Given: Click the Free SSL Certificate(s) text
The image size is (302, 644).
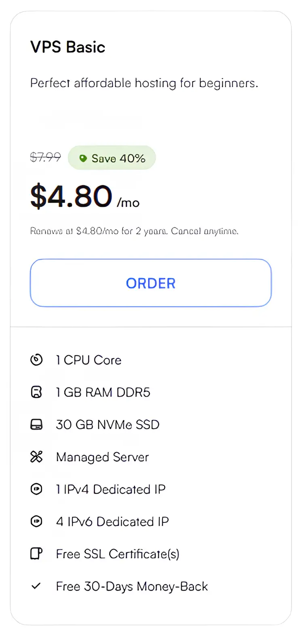Looking at the screenshot, I should 118,554.
